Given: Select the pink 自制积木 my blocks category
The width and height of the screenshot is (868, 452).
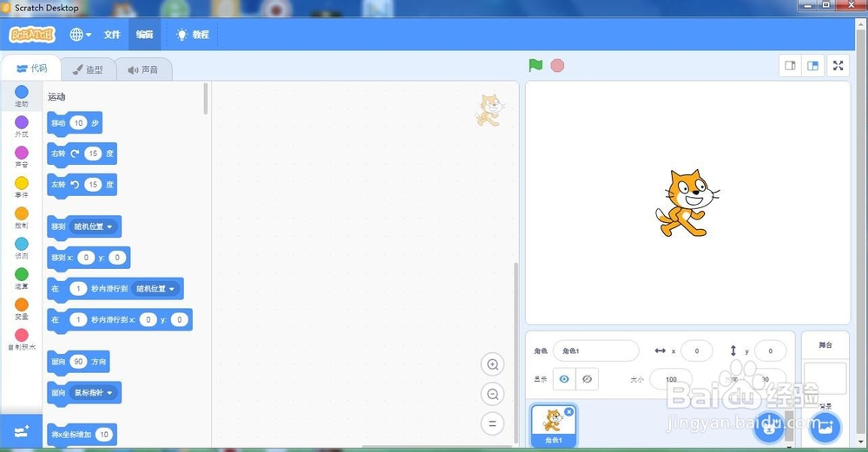Looking at the screenshot, I should tap(22, 338).
